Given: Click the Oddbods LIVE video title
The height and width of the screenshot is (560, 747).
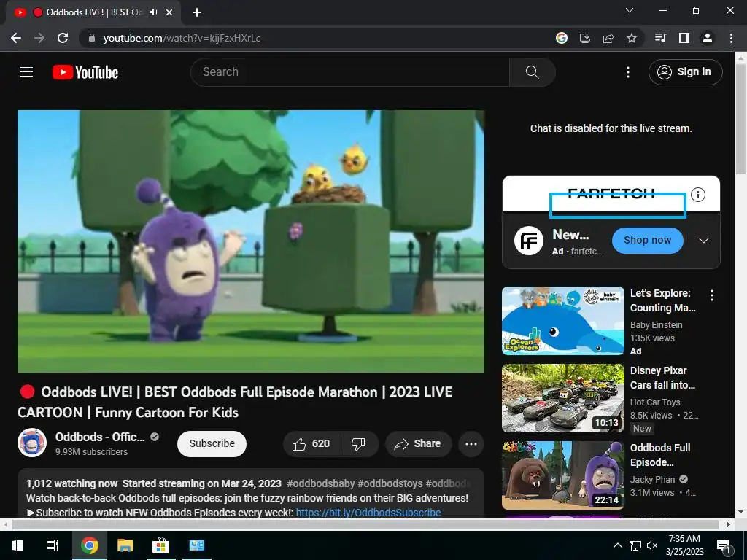Looking at the screenshot, I should click(236, 402).
